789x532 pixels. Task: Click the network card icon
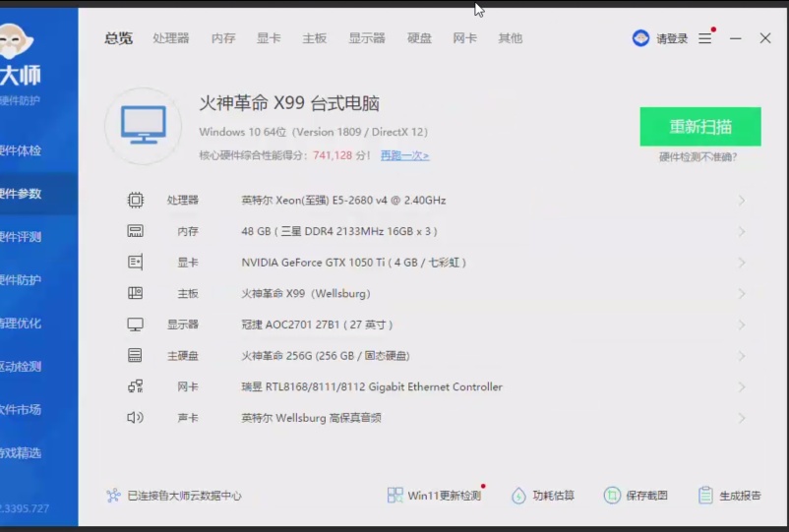(135, 386)
